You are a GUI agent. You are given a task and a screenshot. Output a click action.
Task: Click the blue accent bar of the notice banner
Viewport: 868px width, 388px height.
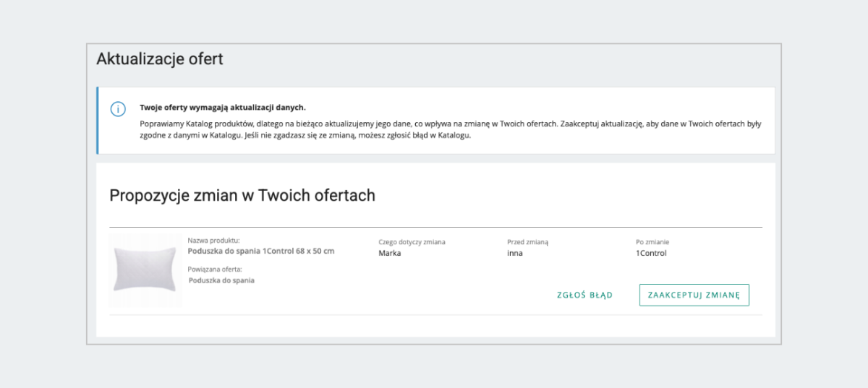click(98, 121)
